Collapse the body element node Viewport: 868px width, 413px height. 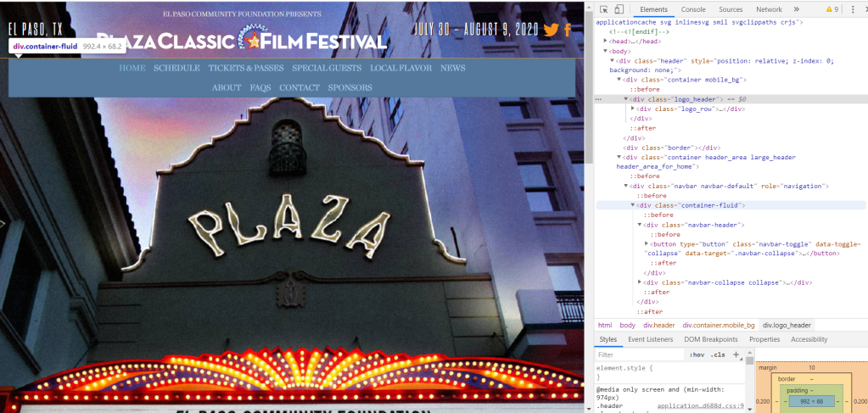click(605, 51)
